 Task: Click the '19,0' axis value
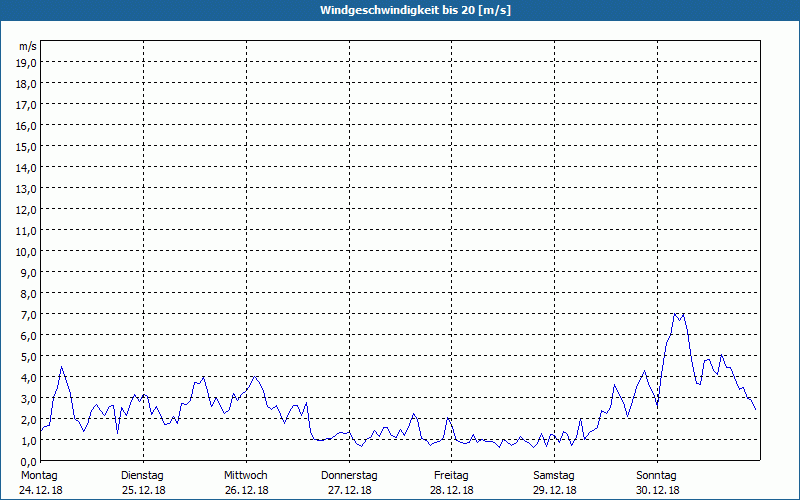coord(27,63)
